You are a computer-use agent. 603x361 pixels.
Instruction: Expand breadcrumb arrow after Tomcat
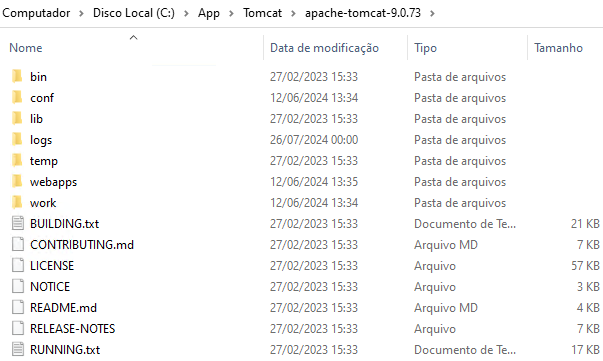tap(293, 13)
